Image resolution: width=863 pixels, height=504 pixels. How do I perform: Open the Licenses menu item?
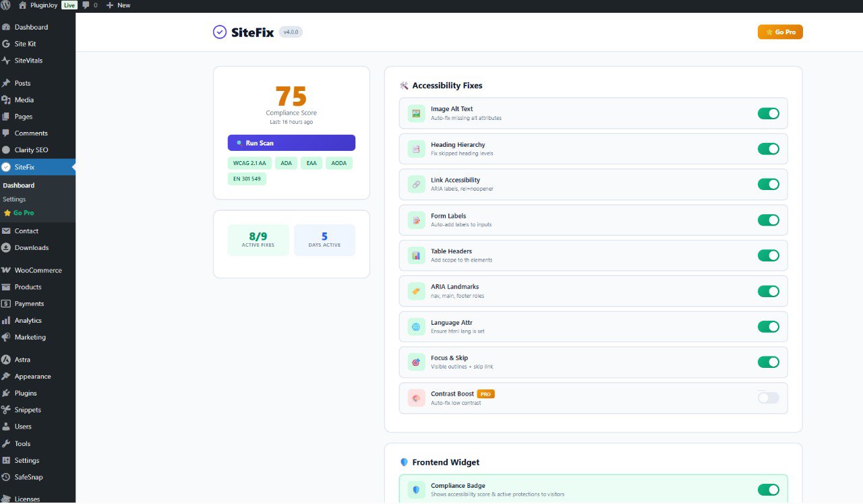38,499
